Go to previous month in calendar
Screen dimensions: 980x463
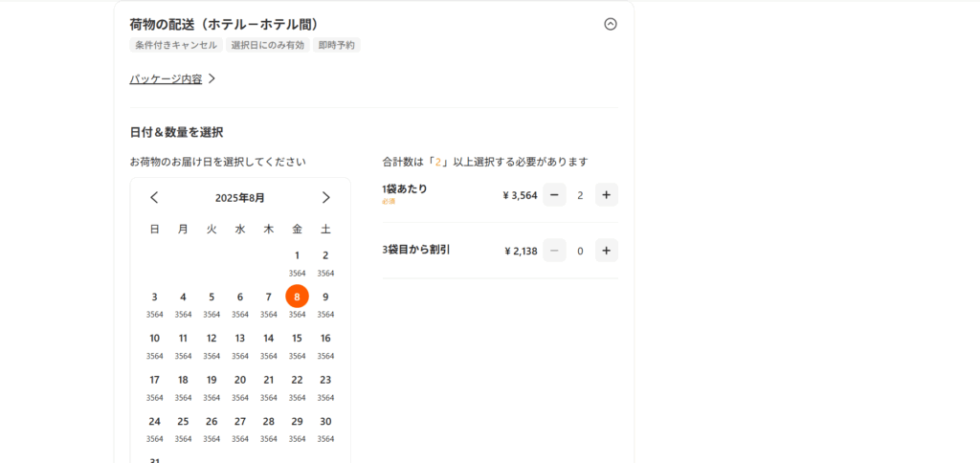pos(154,197)
